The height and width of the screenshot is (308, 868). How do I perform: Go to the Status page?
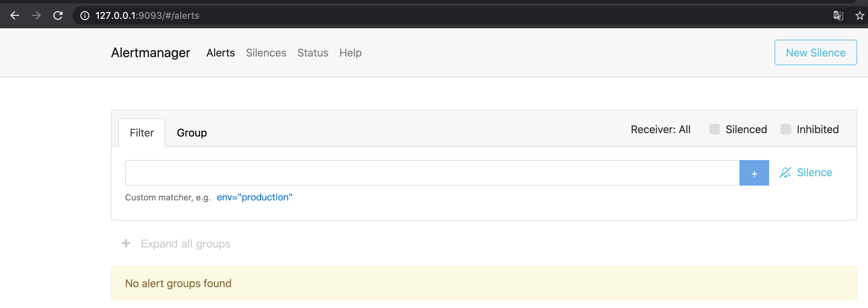pos(312,53)
